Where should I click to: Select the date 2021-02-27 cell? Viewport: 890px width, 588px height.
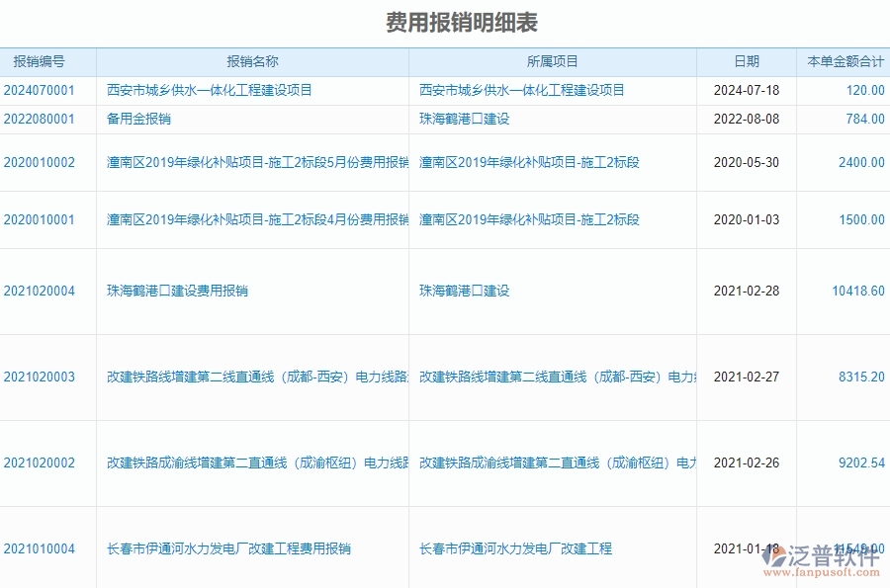(x=745, y=376)
